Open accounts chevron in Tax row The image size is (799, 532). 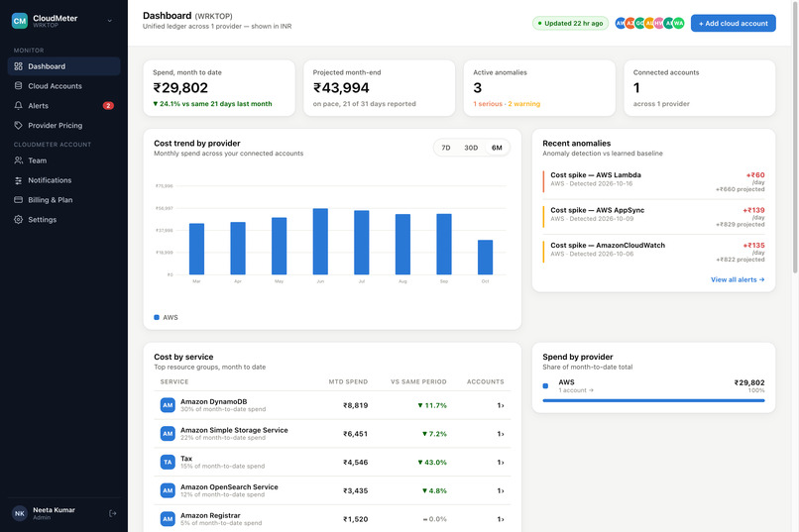click(x=502, y=463)
